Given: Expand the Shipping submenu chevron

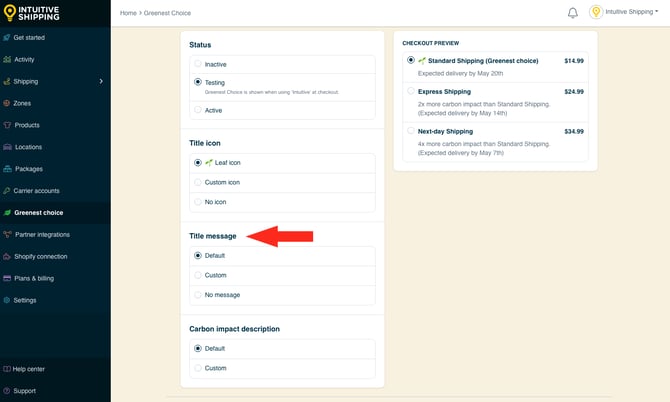Looking at the screenshot, I should [x=101, y=81].
